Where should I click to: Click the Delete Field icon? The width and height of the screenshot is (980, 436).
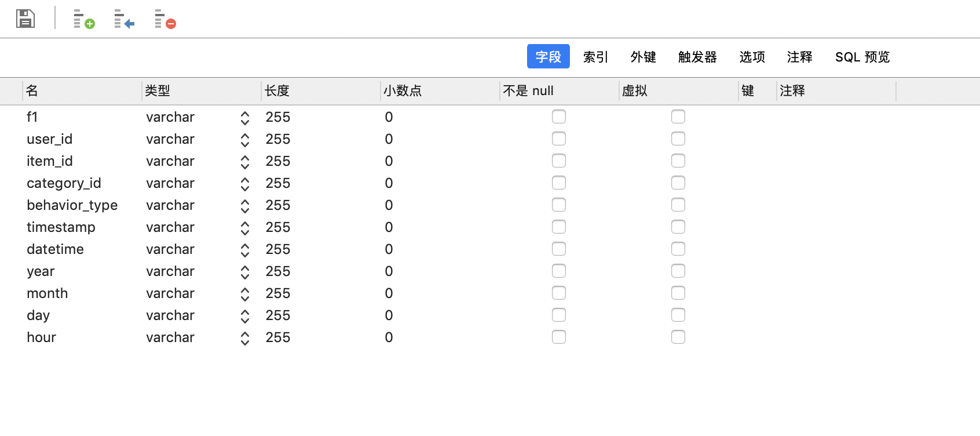coord(165,19)
